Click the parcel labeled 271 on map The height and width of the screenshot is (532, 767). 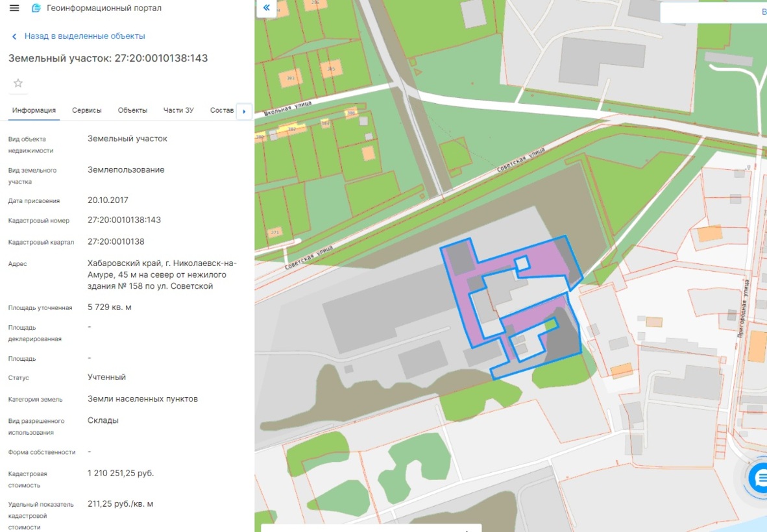point(275,232)
